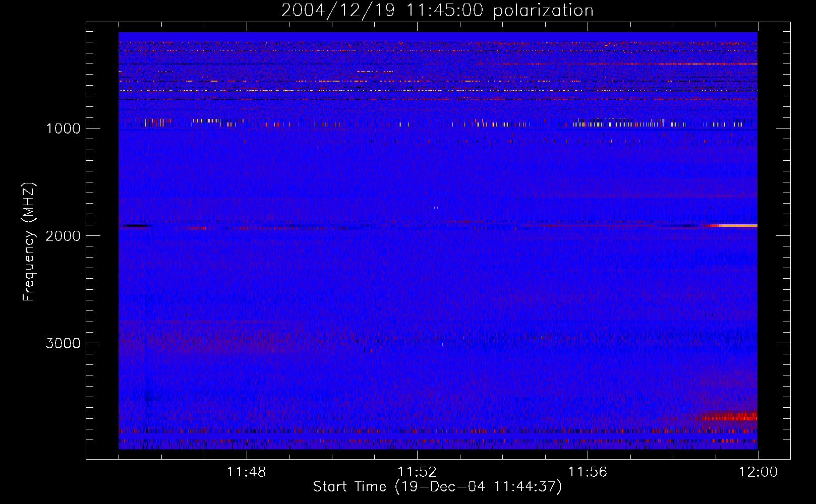The height and width of the screenshot is (504, 816).
Task: Click the 'Frequency (MHZ)' axis label
Action: [x=29, y=242]
